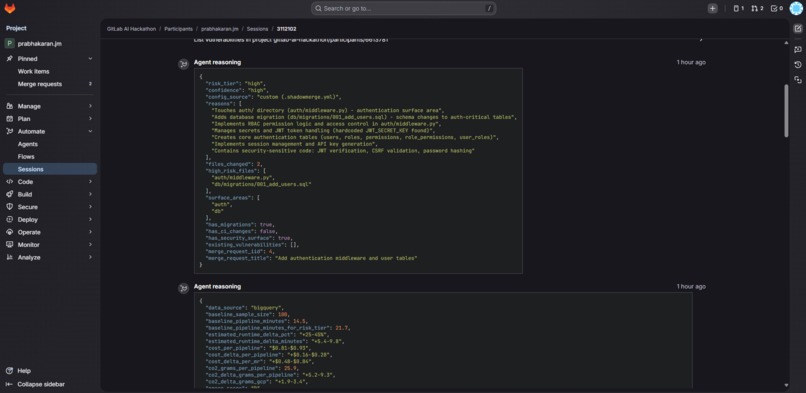806x393 pixels.
Task: Click first '1 hour ago' timestamp
Action: [x=691, y=62]
